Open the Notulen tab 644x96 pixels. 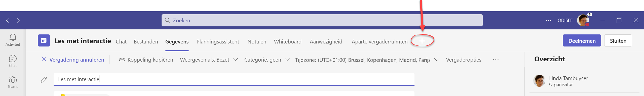(257, 42)
